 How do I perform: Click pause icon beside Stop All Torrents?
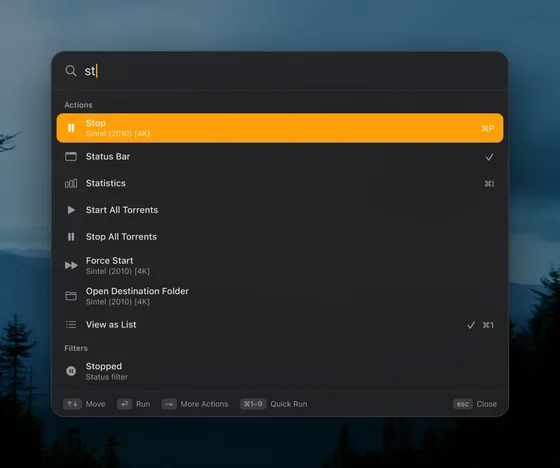(x=71, y=237)
